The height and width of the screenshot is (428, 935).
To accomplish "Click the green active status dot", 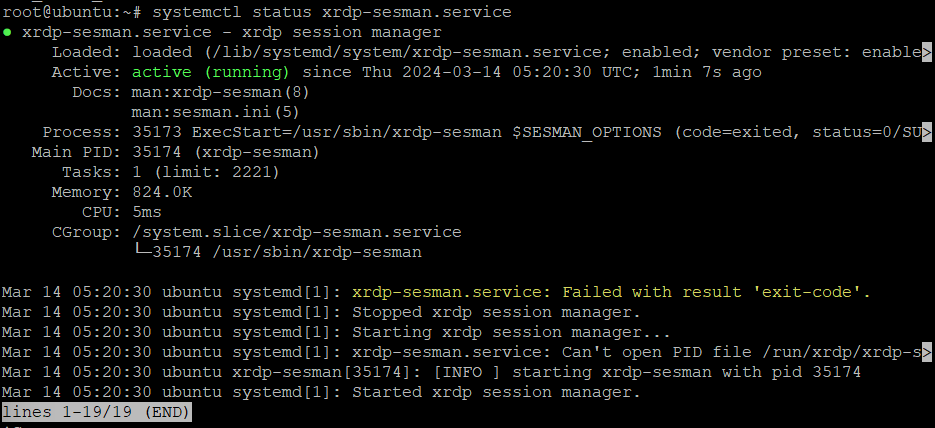I will [7, 32].
